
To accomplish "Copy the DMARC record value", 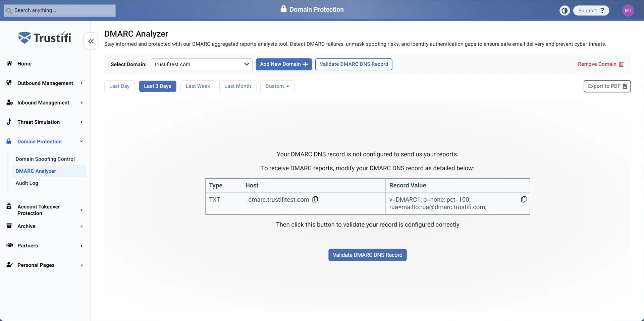I will (524, 199).
